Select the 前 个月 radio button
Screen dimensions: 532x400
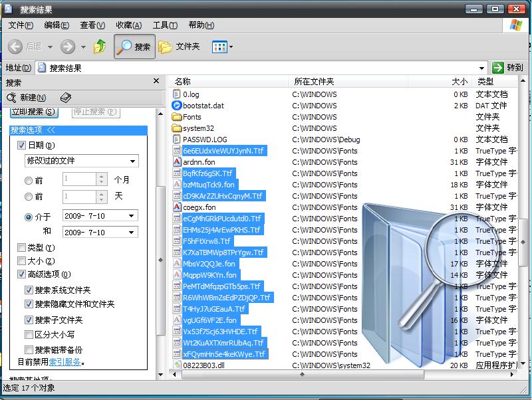pos(29,180)
